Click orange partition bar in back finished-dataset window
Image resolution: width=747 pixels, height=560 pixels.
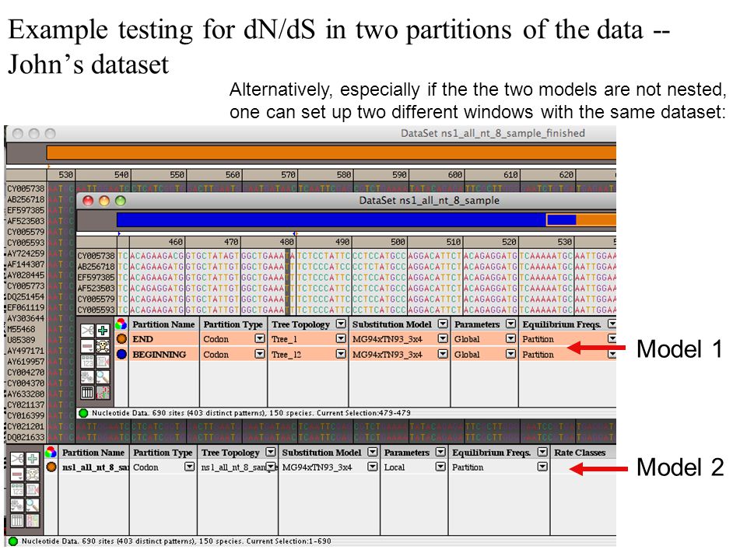coord(331,153)
